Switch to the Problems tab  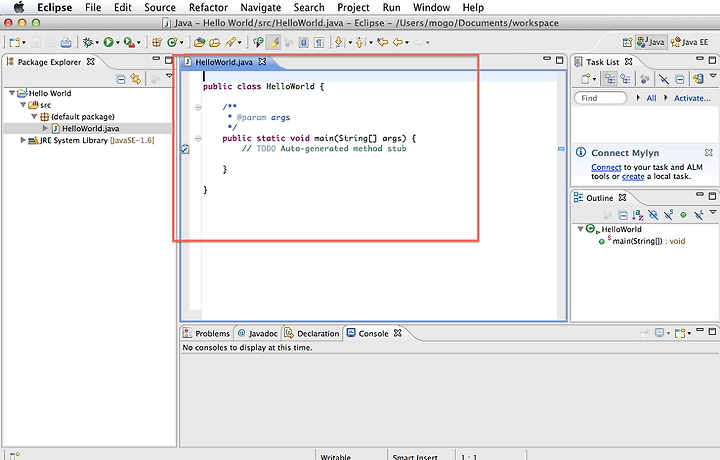207,333
